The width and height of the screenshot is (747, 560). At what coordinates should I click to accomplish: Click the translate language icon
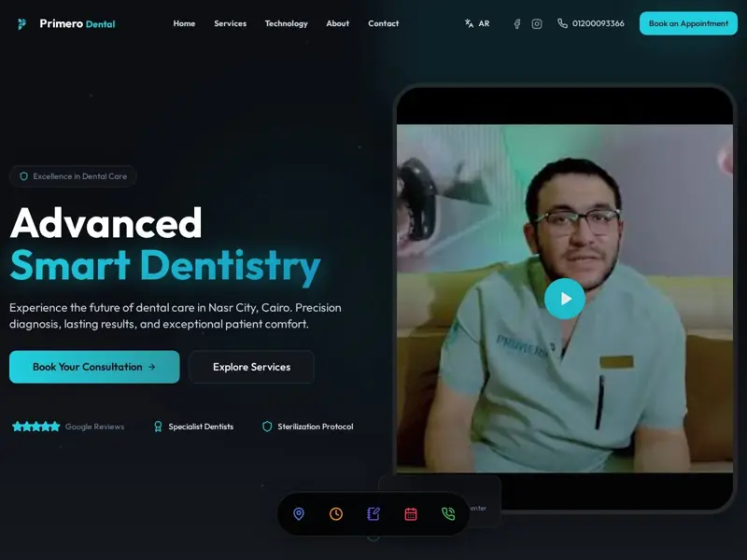click(x=469, y=23)
